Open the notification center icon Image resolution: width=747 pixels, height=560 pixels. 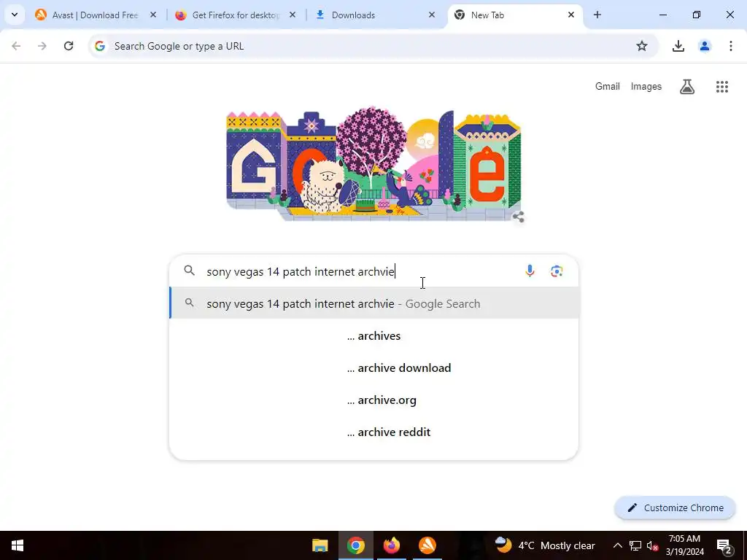[724, 545]
